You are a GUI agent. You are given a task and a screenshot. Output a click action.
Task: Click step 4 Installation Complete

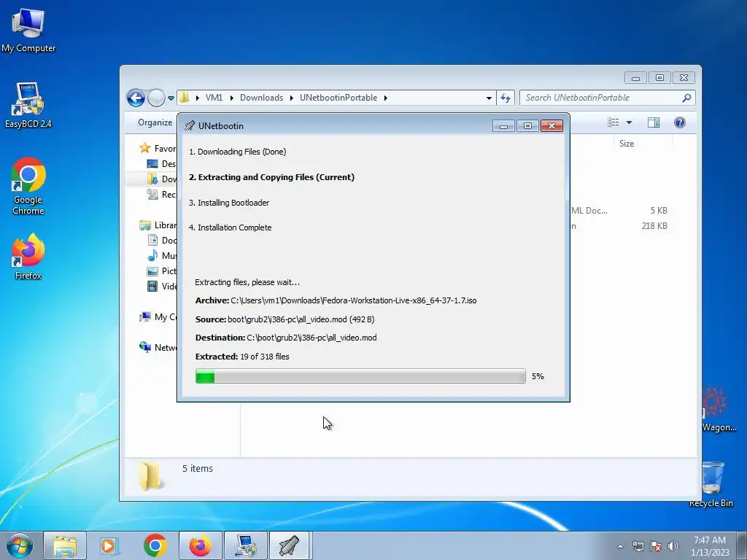click(230, 227)
